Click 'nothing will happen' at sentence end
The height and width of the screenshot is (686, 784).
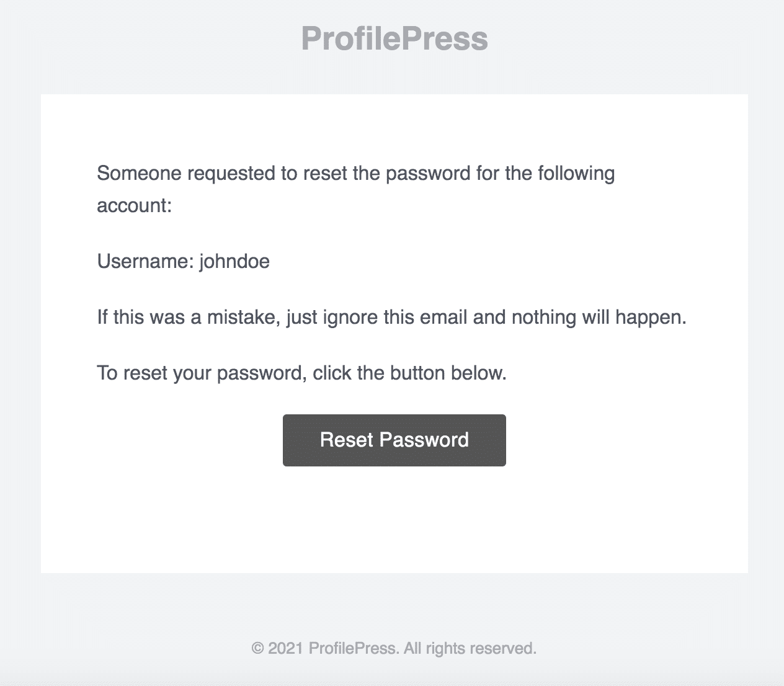[x=599, y=318]
